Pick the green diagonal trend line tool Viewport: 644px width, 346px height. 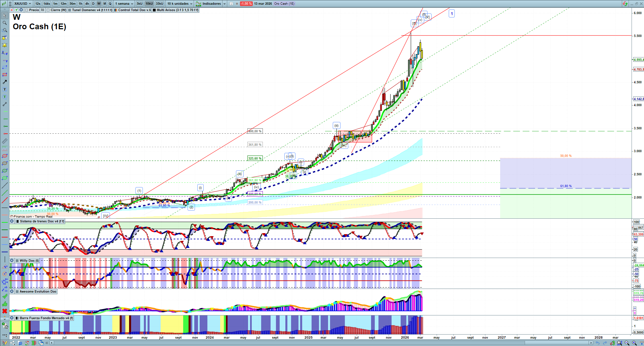tap(5, 193)
